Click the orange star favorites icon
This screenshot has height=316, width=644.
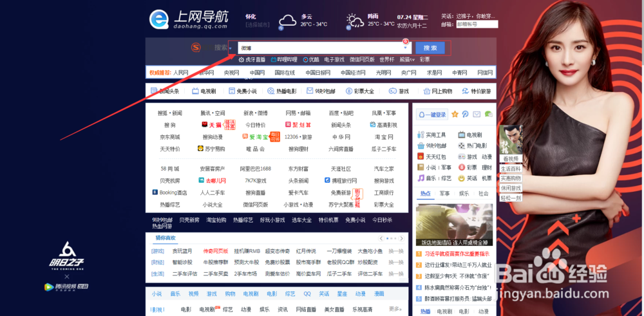pyautogui.click(x=455, y=114)
